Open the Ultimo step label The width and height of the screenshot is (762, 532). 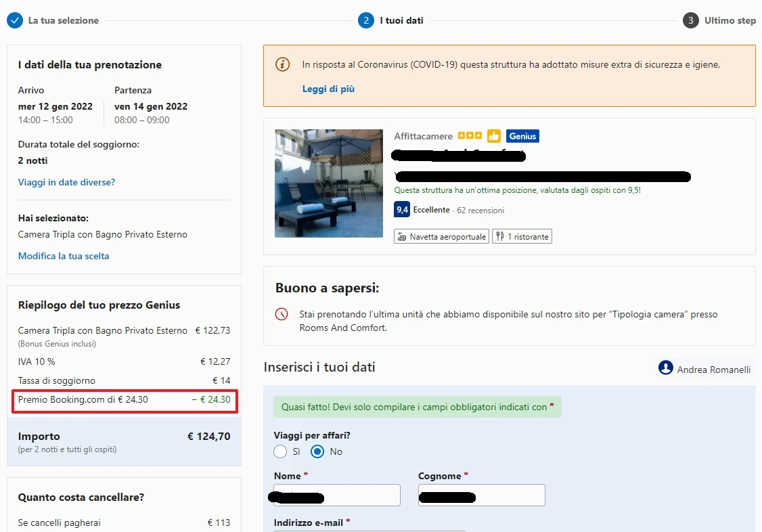[x=730, y=20]
